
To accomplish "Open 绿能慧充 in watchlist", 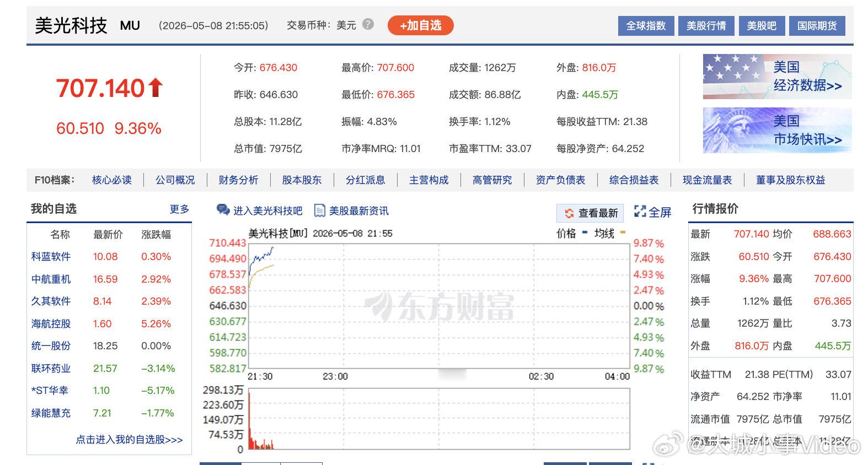I will pyautogui.click(x=51, y=413).
